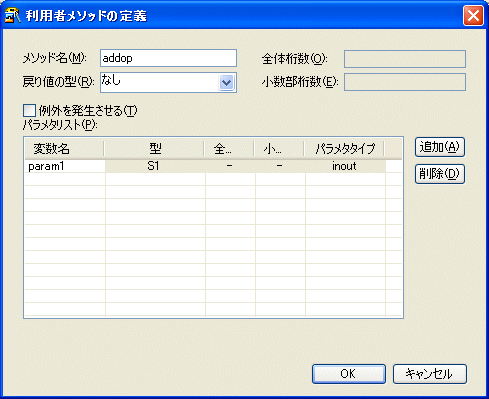The image size is (489, 399).
Task: Select the S1 type cell
Action: coord(155,166)
